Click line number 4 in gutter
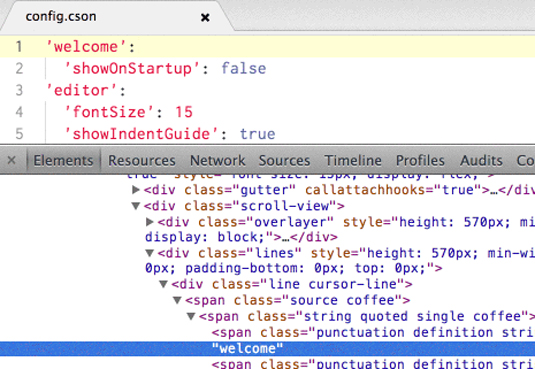535x369 pixels. tap(19, 112)
